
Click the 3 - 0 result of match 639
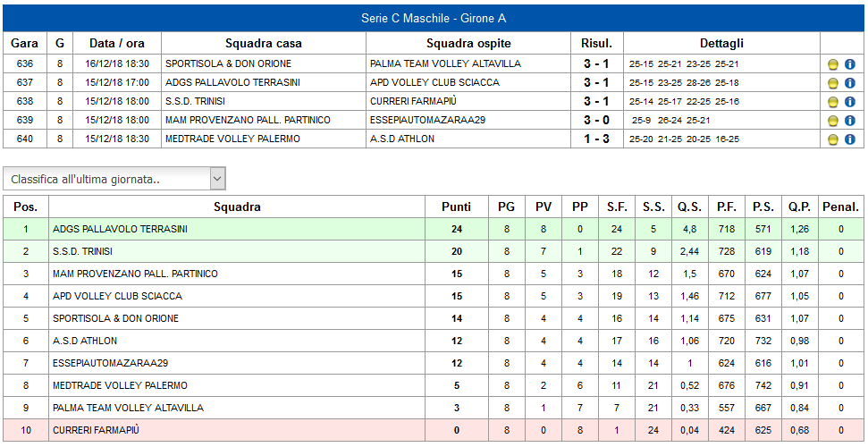point(597,120)
